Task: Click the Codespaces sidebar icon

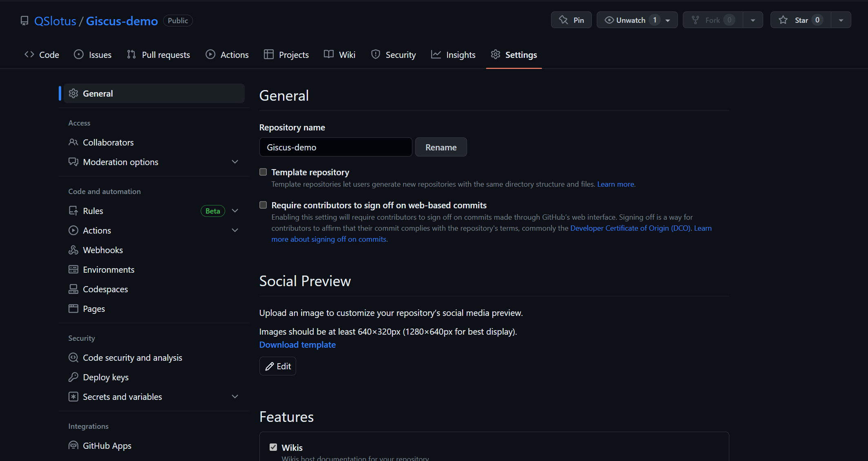Action: [73, 289]
